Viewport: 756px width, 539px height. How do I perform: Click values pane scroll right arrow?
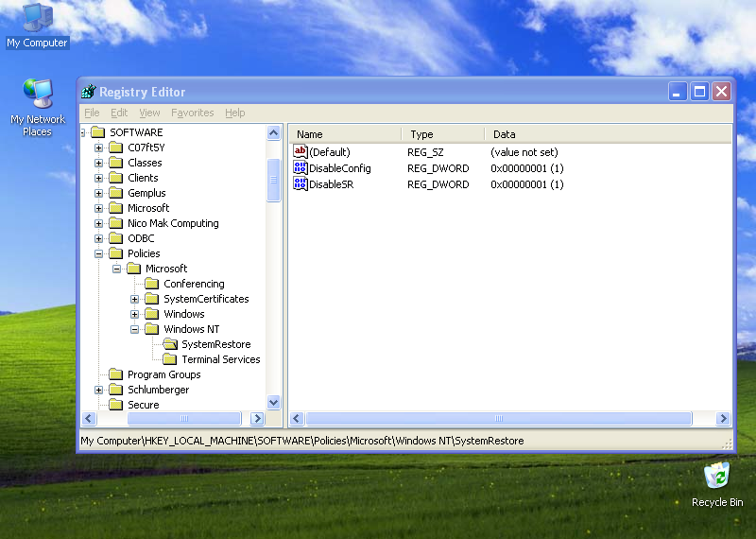tap(723, 418)
